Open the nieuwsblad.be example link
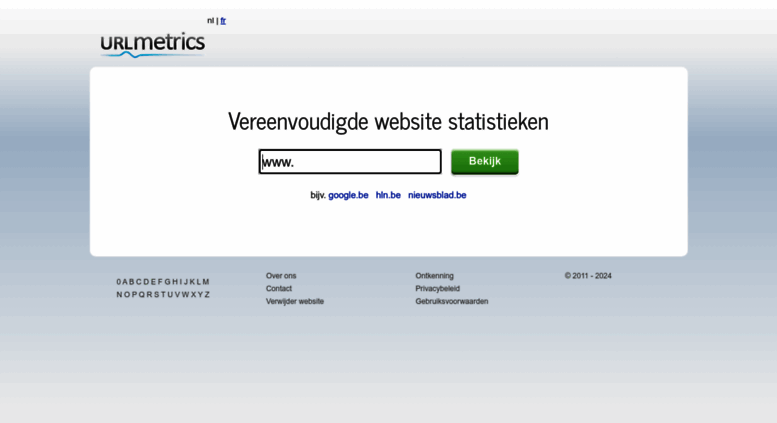This screenshot has height=423, width=777. click(x=437, y=195)
